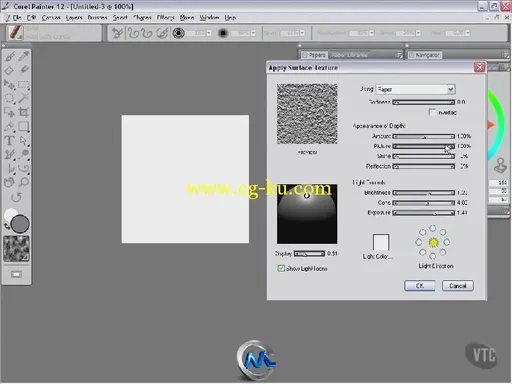Click the rubber stamp clone color icon
This screenshot has height=384, width=512.
[x=500, y=166]
